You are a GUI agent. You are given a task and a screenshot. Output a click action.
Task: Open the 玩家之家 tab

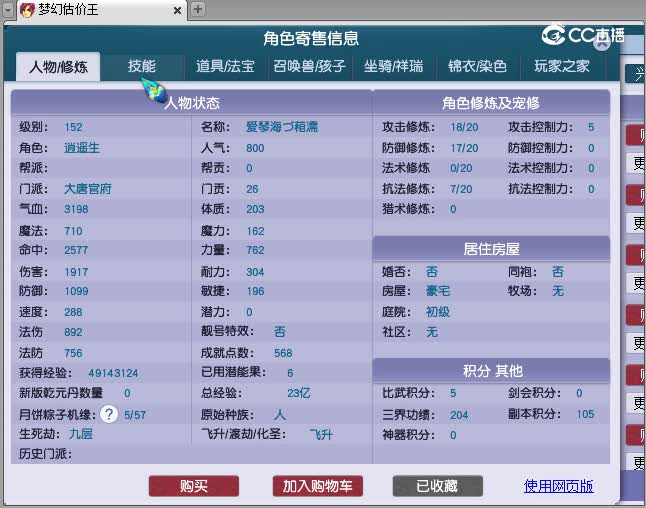(562, 66)
